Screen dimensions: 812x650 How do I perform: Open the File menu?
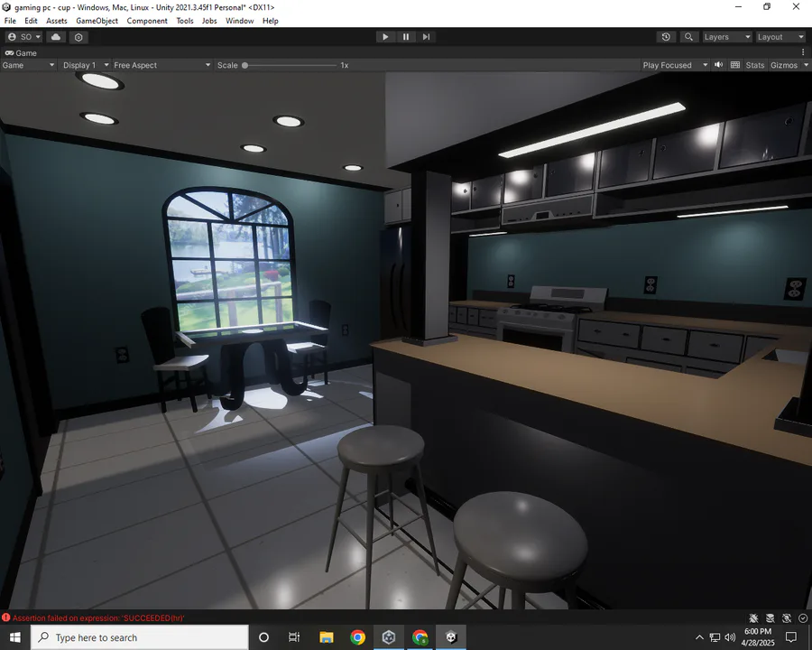[10, 21]
